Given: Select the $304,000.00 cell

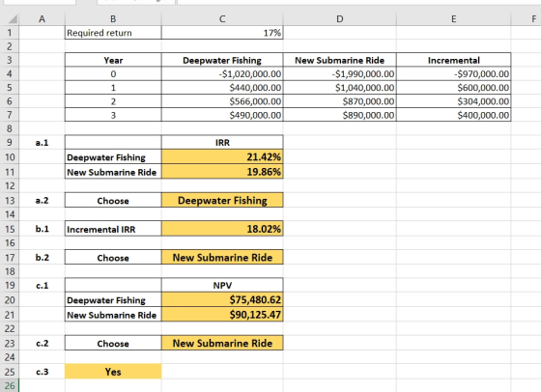Looking at the screenshot, I should click(453, 101).
